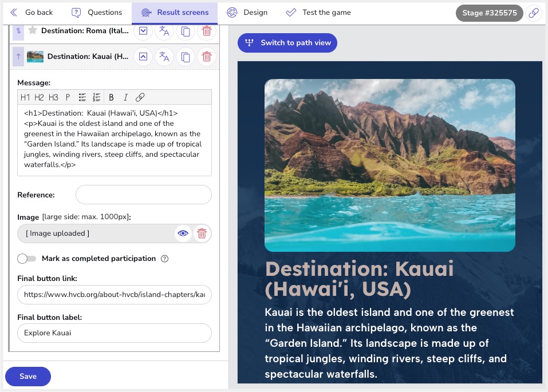Screen dimensions: 548x392
Task: Click the help icon beside completed participation
Action: tap(165, 259)
